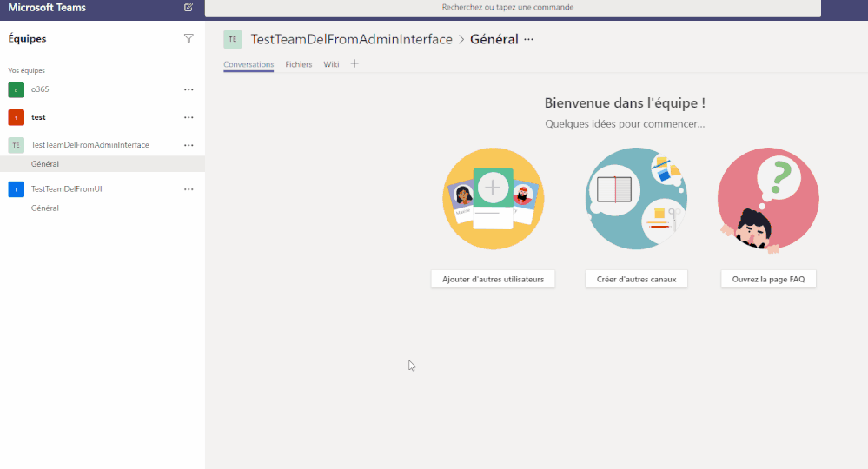
Task: Click the Microsoft Teams title text
Action: (x=47, y=8)
